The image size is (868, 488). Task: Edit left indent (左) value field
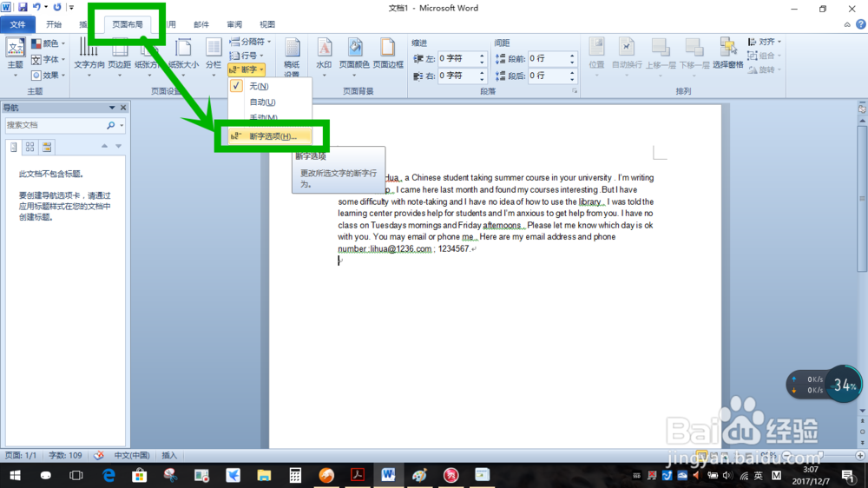pos(457,58)
